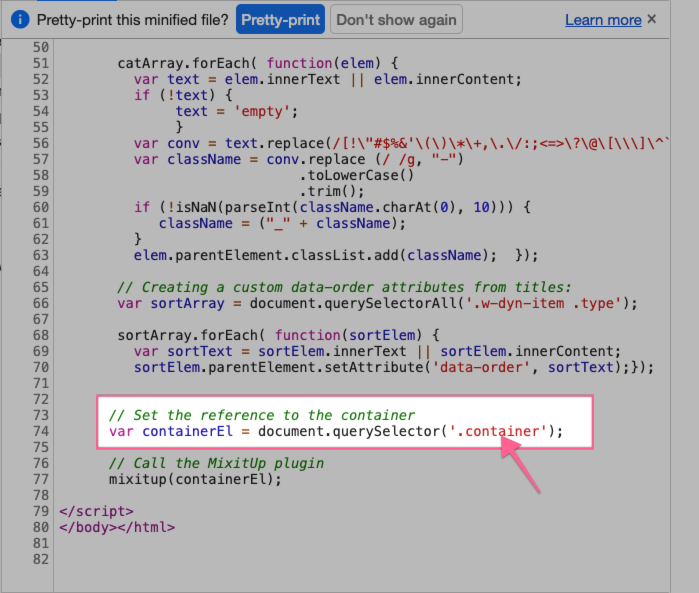The image size is (699, 593).
Task: Click 'document.querySelectorAll' on line 66
Action: click(354, 304)
